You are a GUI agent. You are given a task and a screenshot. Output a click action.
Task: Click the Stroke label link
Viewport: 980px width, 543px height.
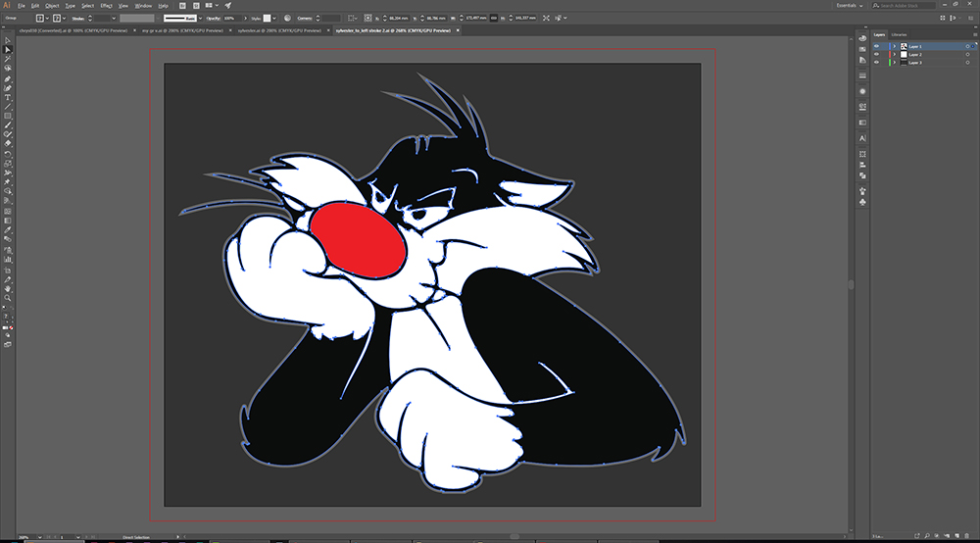[x=78, y=18]
